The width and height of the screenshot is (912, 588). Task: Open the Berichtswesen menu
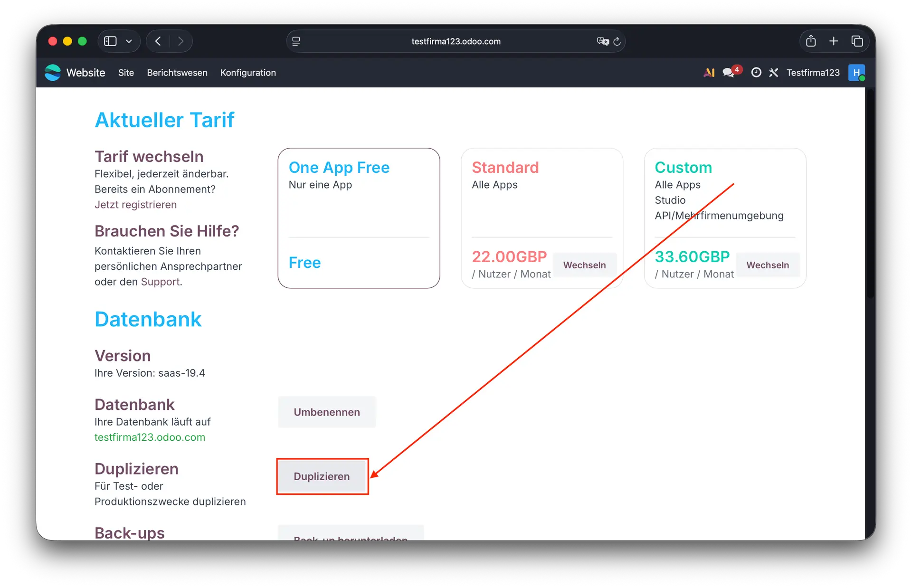point(177,73)
